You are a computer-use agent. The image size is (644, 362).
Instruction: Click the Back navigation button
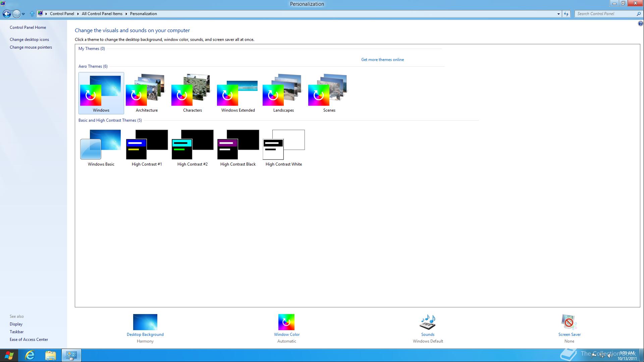(7, 14)
